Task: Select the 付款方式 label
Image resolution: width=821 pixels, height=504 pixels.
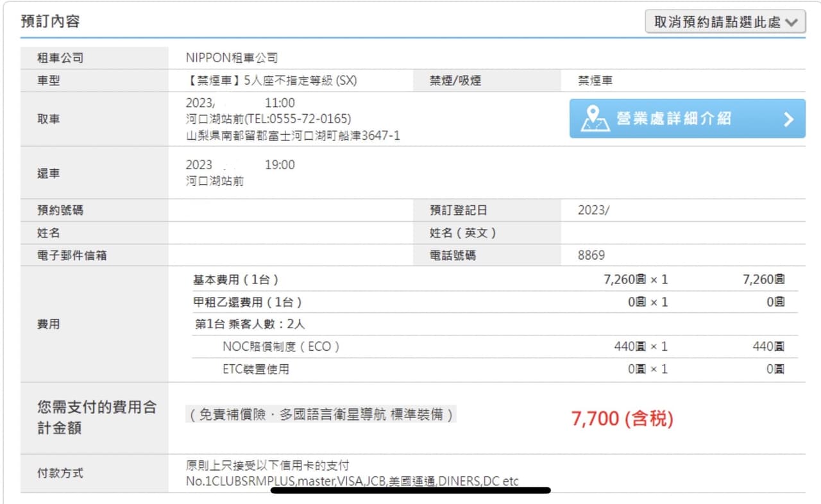Action: coord(60,473)
